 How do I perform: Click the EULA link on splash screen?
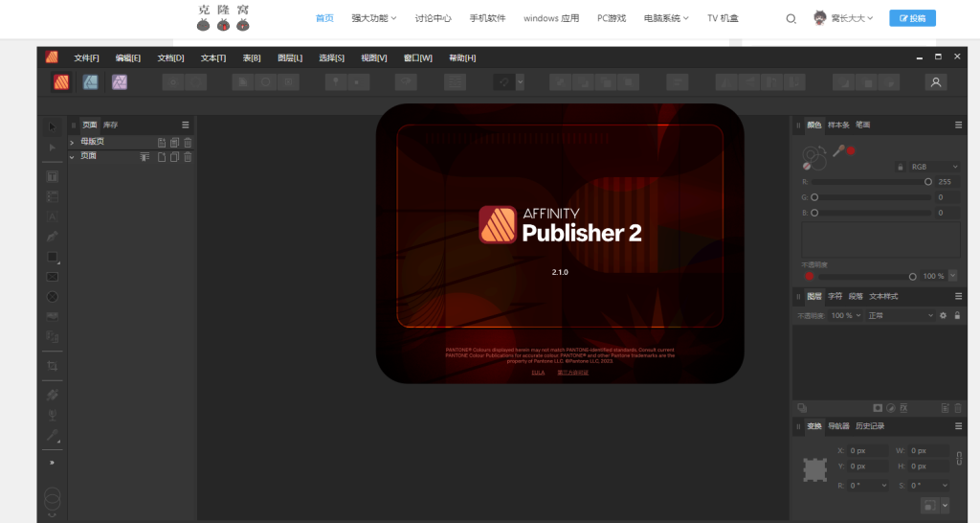coord(538,373)
